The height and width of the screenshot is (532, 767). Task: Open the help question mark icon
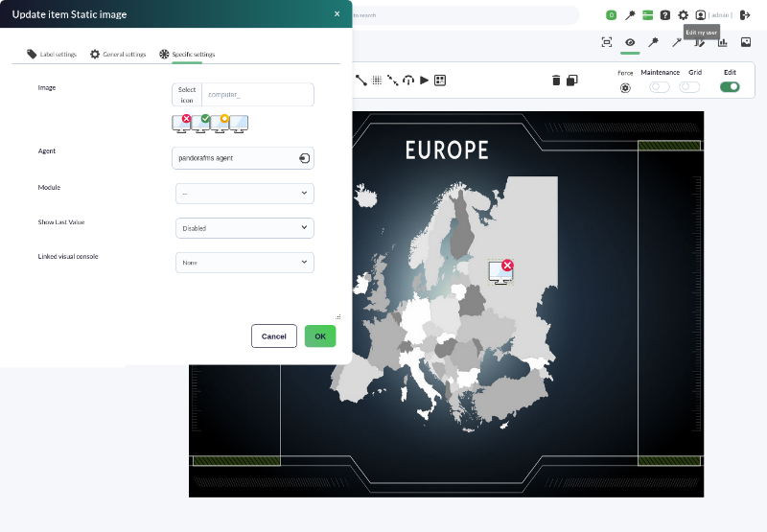tap(665, 15)
